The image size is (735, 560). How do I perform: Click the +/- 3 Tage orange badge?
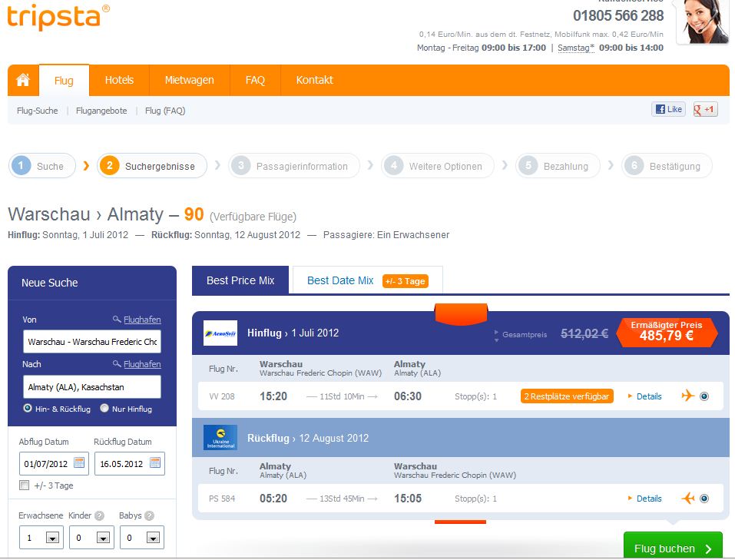click(x=406, y=281)
